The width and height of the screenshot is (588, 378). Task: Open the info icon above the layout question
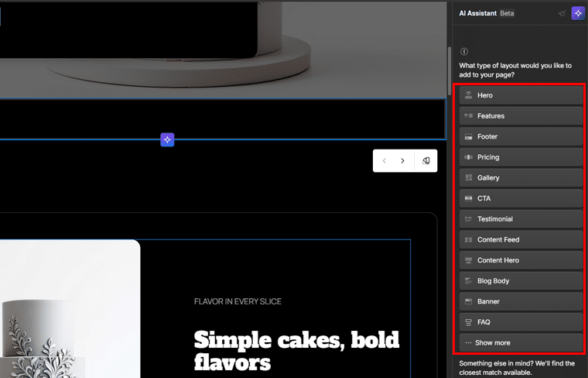click(464, 51)
